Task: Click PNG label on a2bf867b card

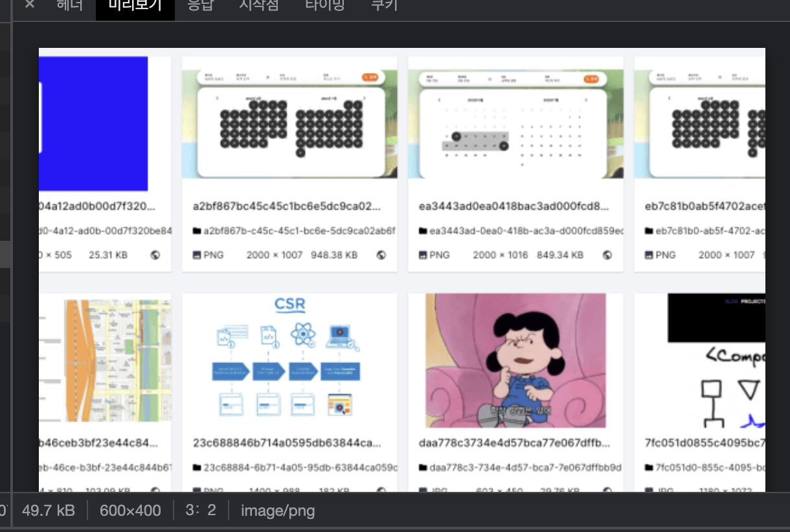Action: [x=214, y=255]
